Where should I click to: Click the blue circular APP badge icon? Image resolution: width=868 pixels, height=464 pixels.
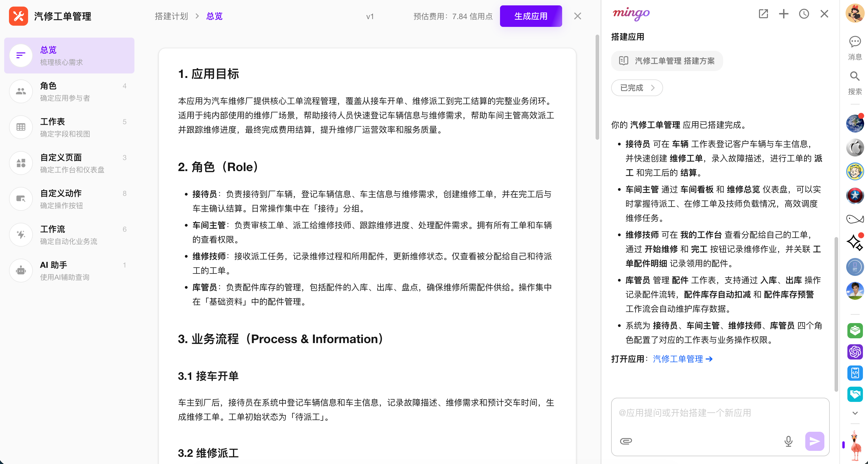tap(855, 267)
